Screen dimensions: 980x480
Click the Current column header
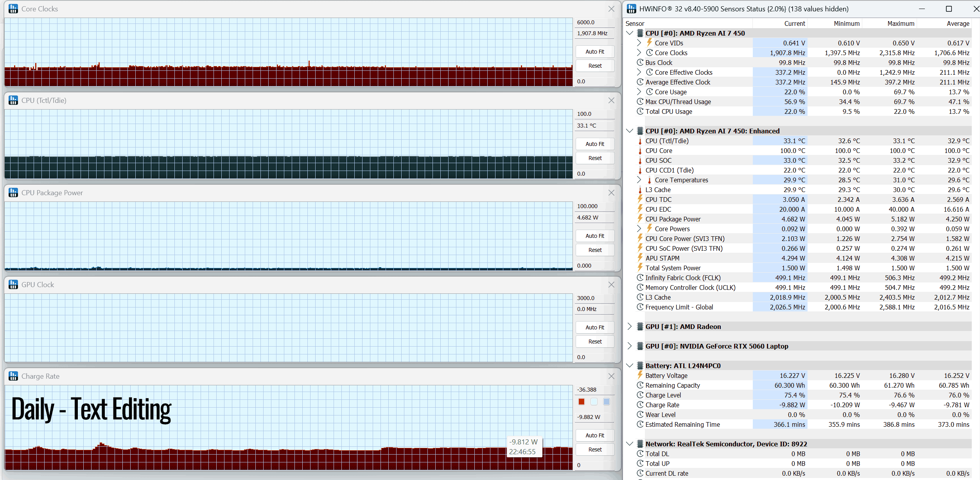pos(795,23)
